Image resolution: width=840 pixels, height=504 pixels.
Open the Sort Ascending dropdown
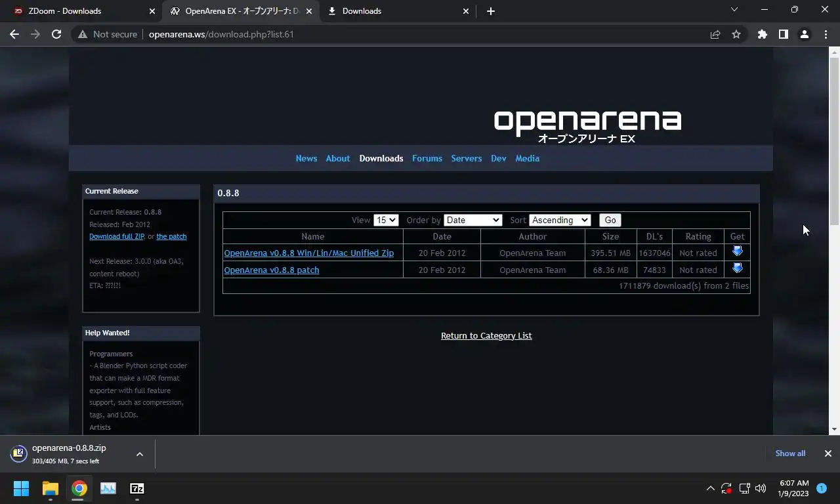(x=560, y=220)
